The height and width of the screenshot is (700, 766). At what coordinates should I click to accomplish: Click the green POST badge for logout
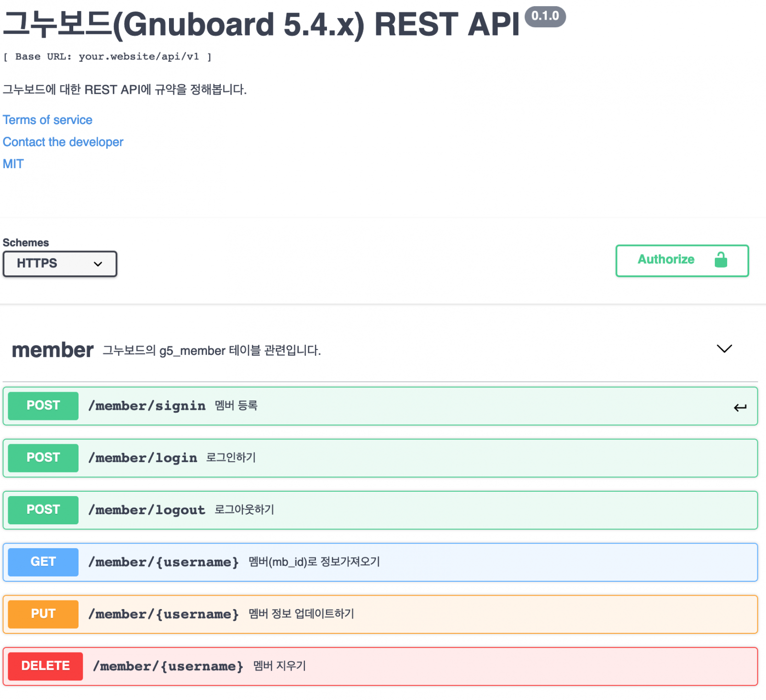click(43, 510)
